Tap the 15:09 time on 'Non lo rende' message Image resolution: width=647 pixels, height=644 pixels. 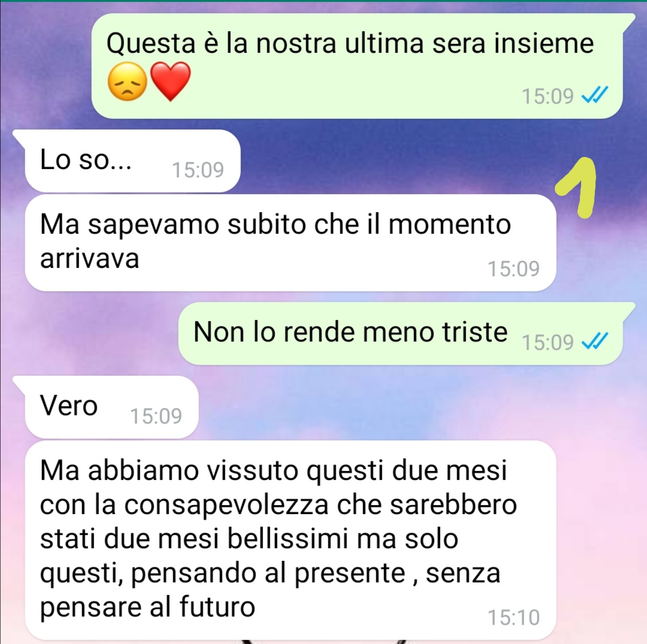[x=548, y=342]
